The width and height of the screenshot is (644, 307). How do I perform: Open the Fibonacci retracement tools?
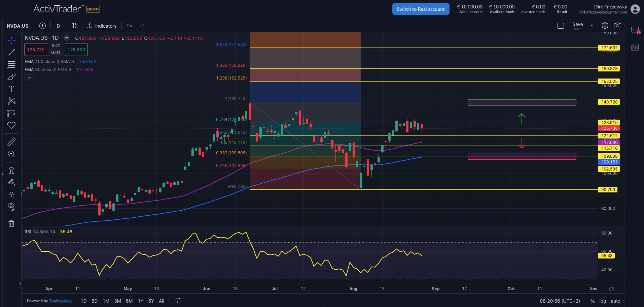[11, 65]
